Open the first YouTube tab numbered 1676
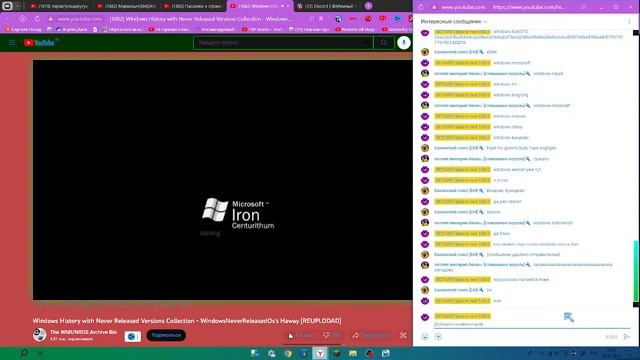The width and height of the screenshot is (640, 360). click(x=60, y=6)
